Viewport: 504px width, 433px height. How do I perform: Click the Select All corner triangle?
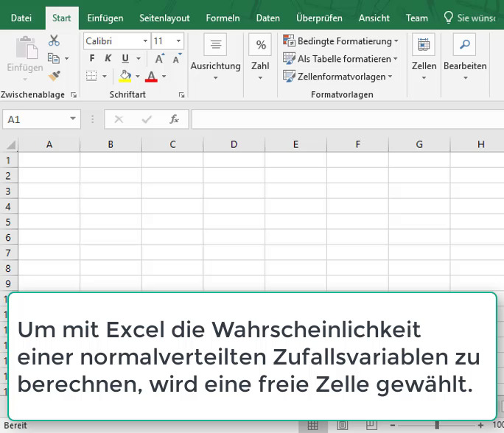[x=10, y=145]
